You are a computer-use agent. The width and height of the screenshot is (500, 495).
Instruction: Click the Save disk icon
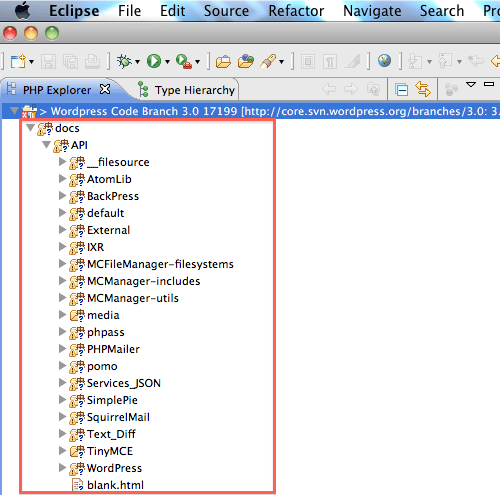pos(49,62)
